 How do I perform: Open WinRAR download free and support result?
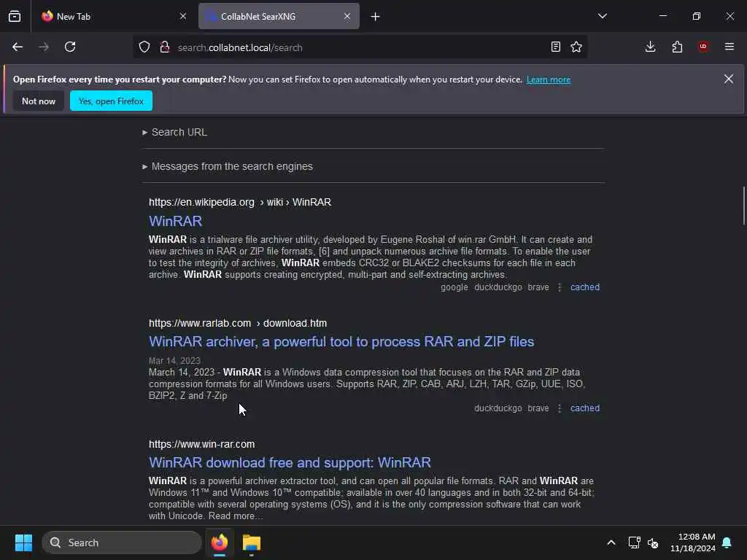(x=290, y=463)
